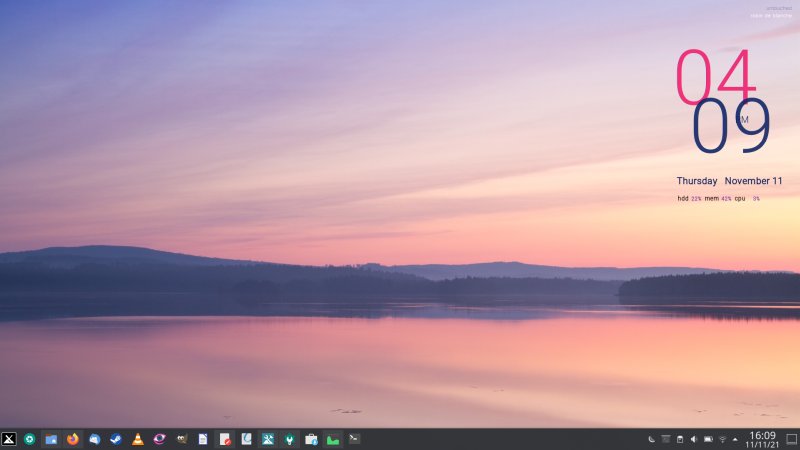The image size is (800, 450).
Task: Open the software store bag icon
Action: point(311,439)
